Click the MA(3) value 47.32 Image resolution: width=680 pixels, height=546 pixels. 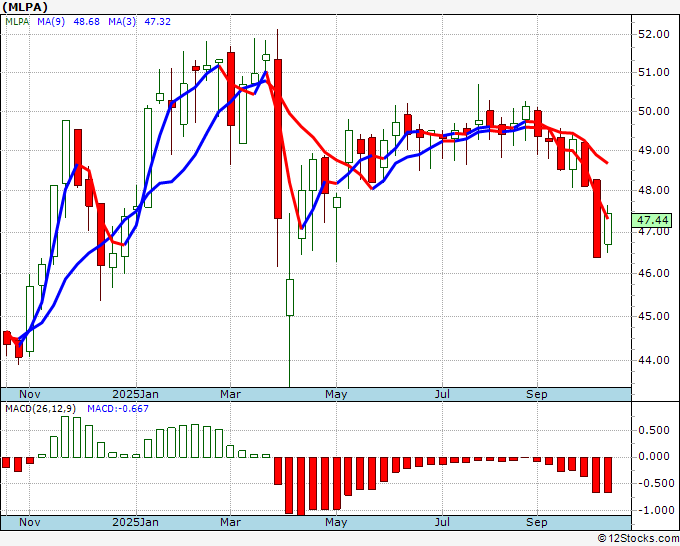point(157,22)
